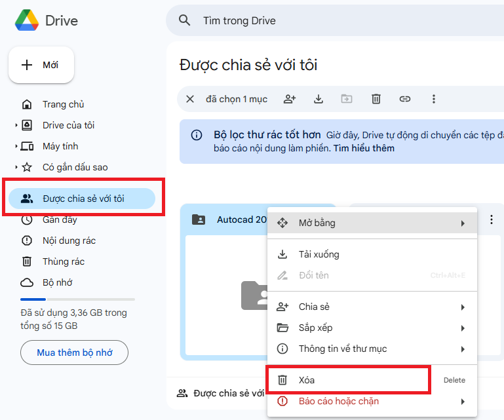The width and height of the screenshot is (504, 420).
Task: Choose "Tải xuống" from context menu
Action: [372, 254]
